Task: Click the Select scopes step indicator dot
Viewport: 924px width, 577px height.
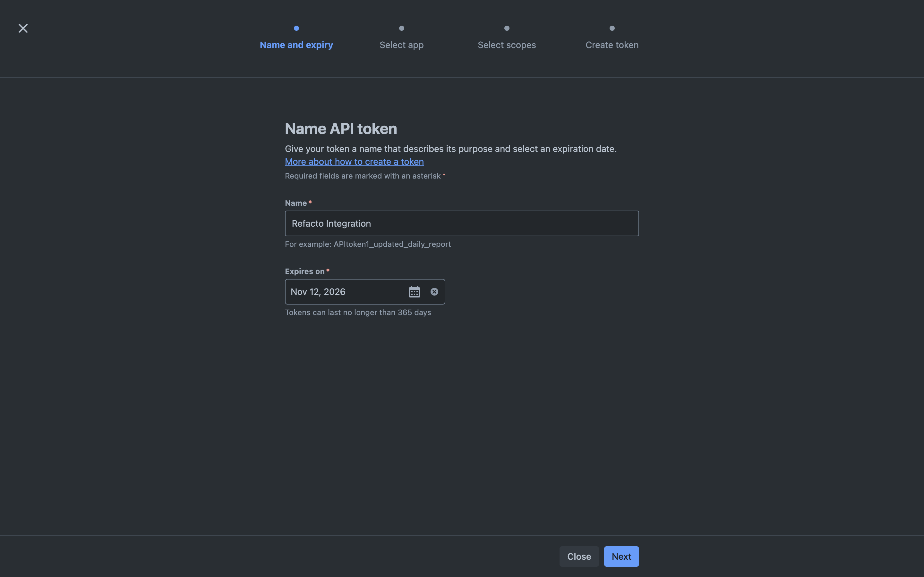Action: point(506,28)
